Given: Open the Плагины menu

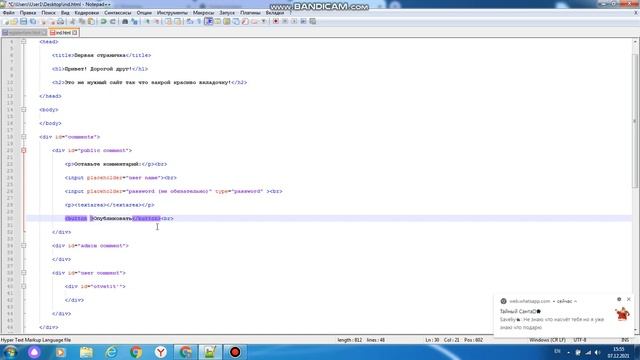Looking at the screenshot, I should [x=250, y=13].
